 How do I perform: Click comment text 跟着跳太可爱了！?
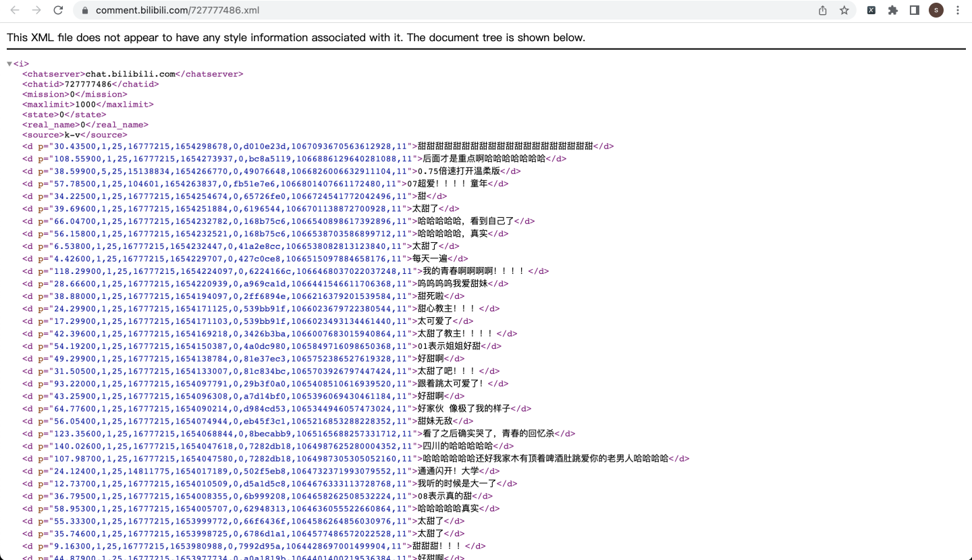(x=452, y=383)
